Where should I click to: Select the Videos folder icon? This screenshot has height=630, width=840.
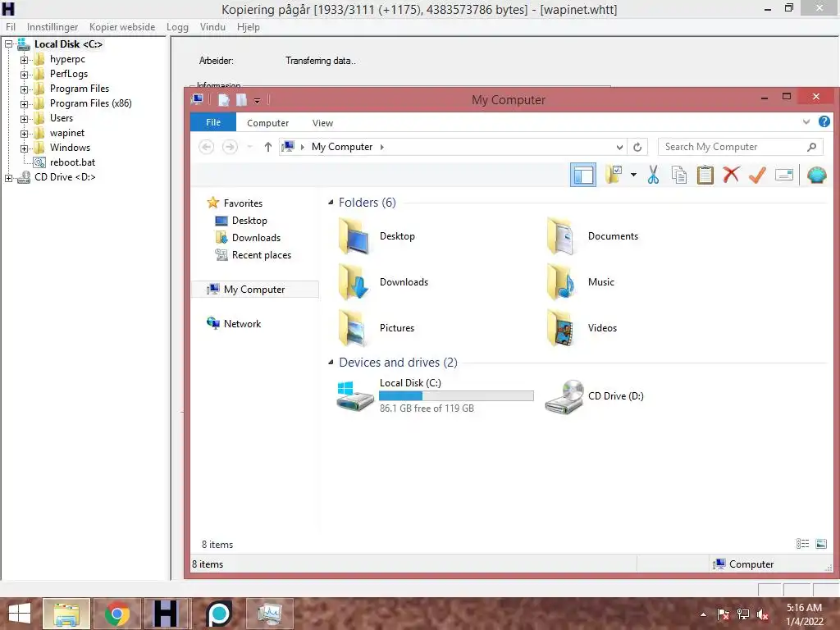[560, 328]
